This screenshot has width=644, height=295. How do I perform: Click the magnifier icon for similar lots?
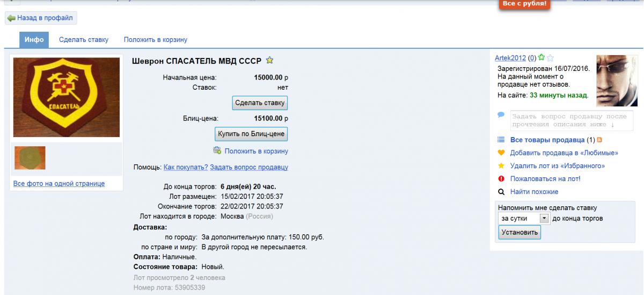pos(501,192)
